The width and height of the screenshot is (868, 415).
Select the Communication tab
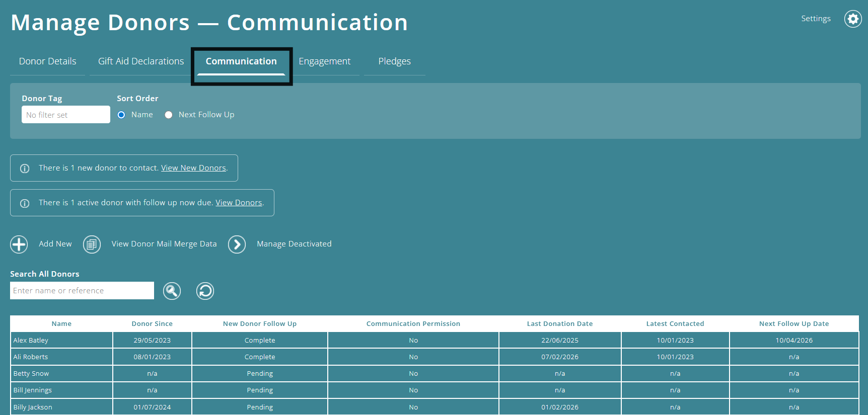241,61
